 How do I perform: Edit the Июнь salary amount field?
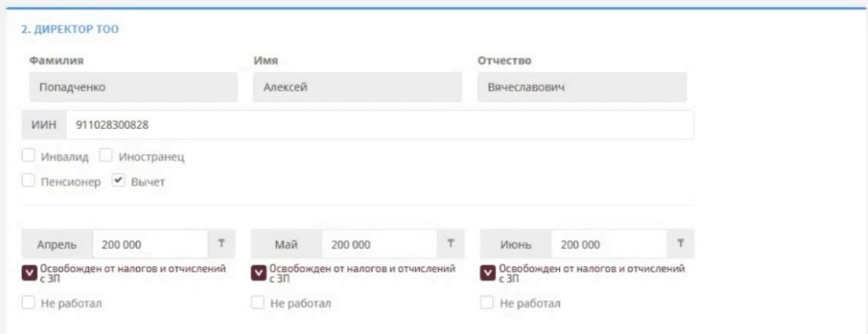[608, 244]
